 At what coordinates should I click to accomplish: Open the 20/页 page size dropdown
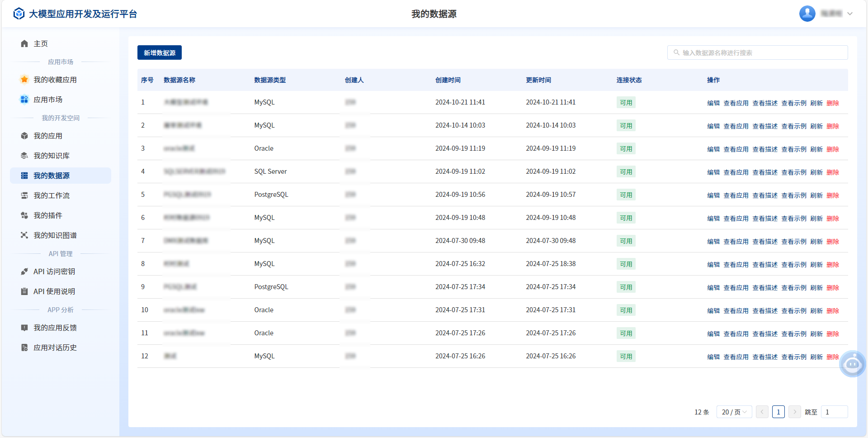point(734,412)
